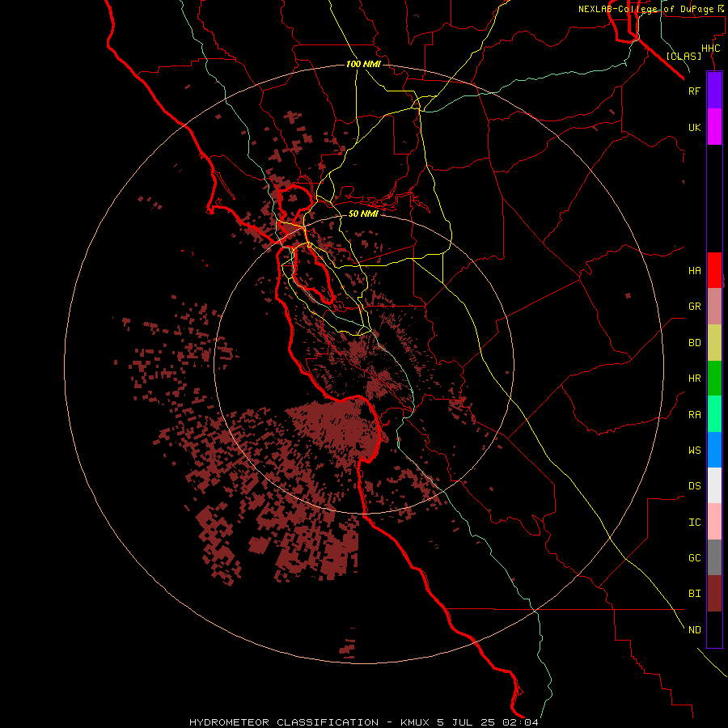728x728 pixels.
Task: Click the HA legend label
Action: 694,271
